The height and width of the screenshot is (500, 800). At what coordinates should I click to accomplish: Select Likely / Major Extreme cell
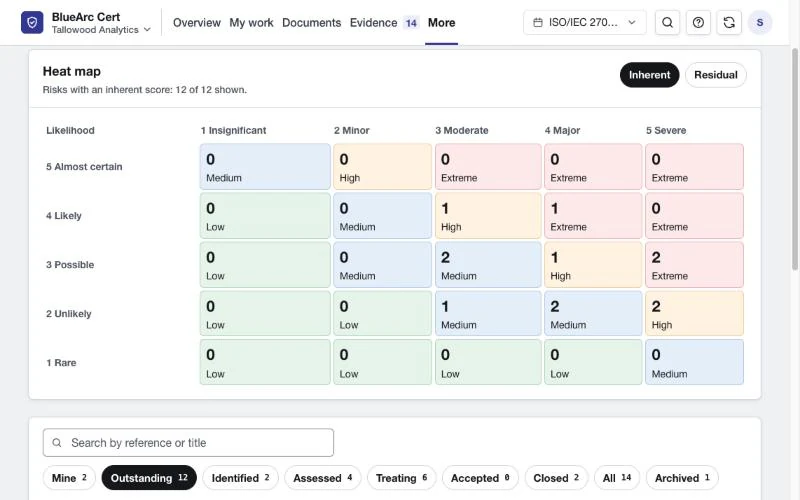593,215
